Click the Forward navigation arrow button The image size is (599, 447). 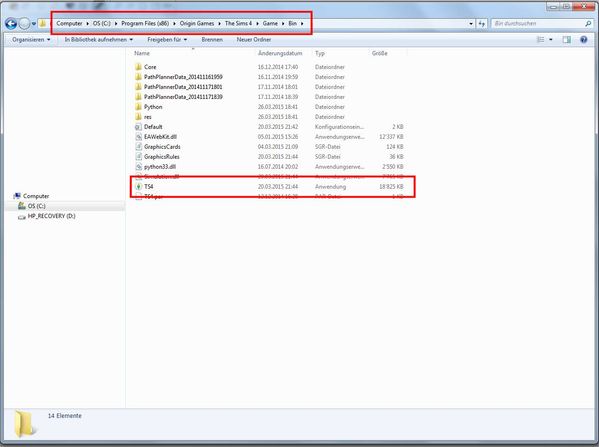point(24,24)
